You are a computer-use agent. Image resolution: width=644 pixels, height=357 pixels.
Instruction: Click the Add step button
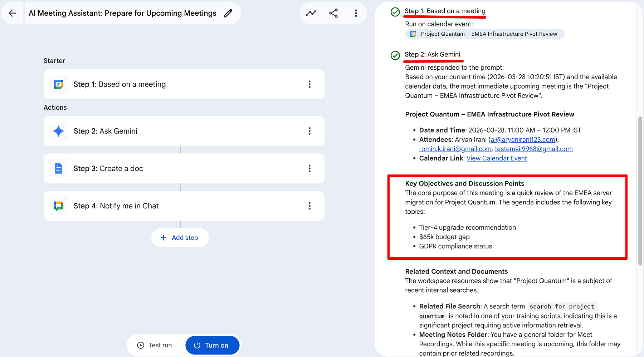pos(180,238)
